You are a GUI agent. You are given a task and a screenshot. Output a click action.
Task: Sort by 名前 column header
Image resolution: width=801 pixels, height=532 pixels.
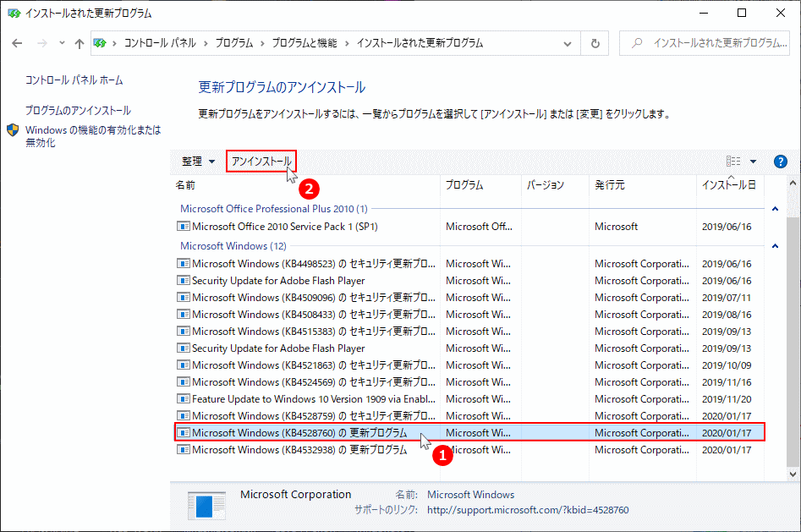point(305,185)
